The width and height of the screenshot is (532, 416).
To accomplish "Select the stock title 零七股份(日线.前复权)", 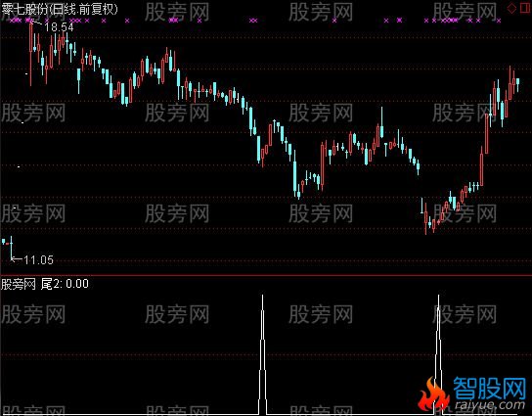I will coord(60,9).
